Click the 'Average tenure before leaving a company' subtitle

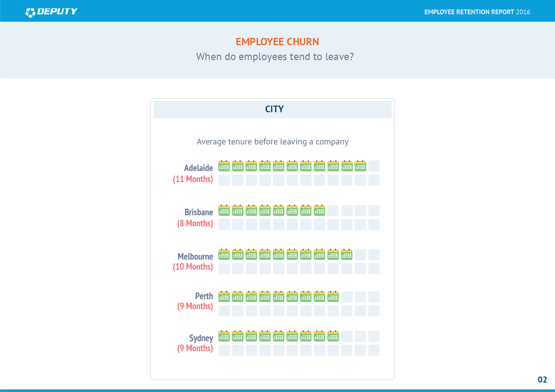click(x=272, y=142)
